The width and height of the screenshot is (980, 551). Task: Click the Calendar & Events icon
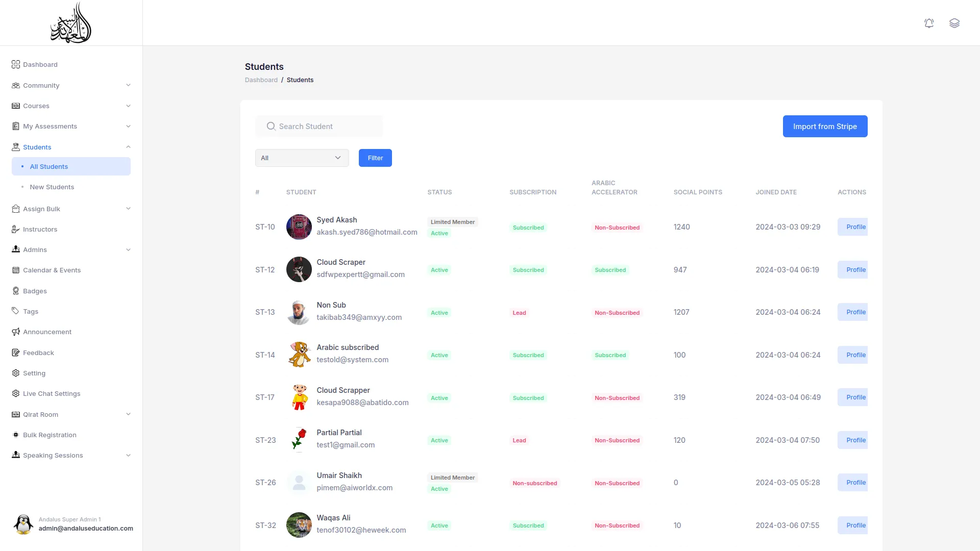16,270
